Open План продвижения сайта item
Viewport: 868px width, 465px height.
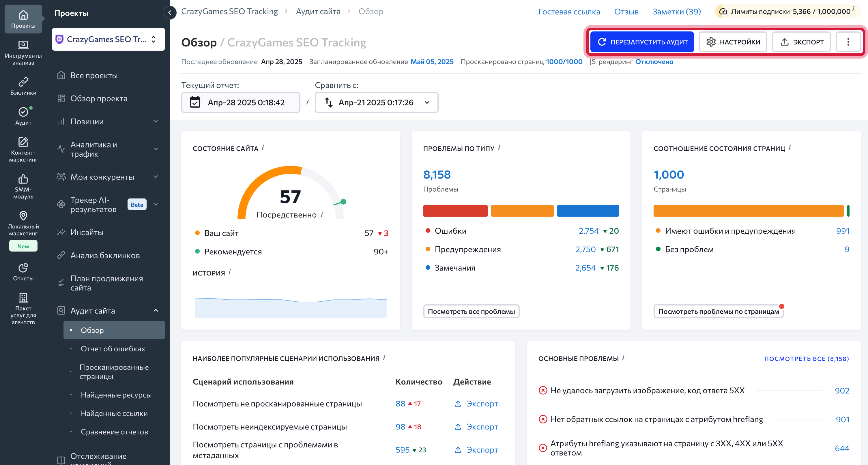(106, 283)
